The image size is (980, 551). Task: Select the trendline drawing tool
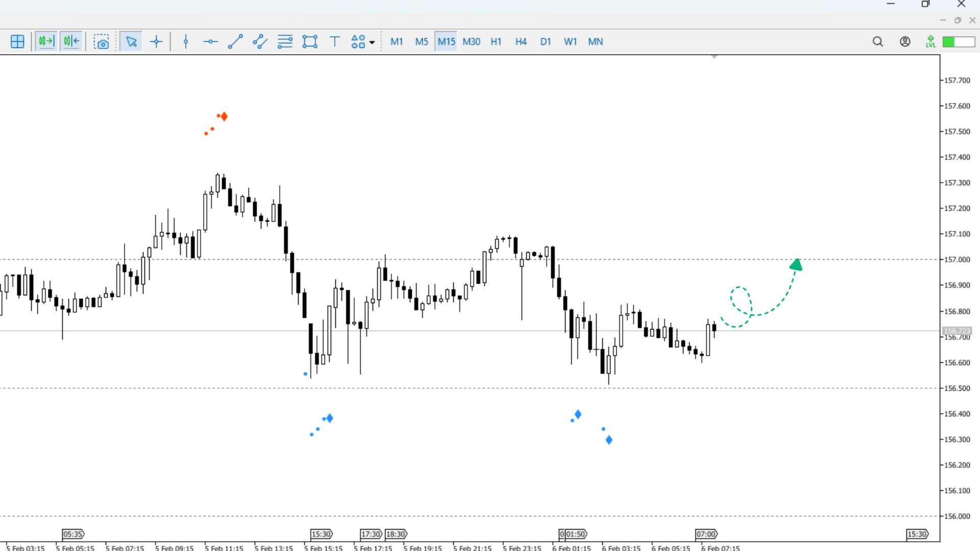coord(235,42)
